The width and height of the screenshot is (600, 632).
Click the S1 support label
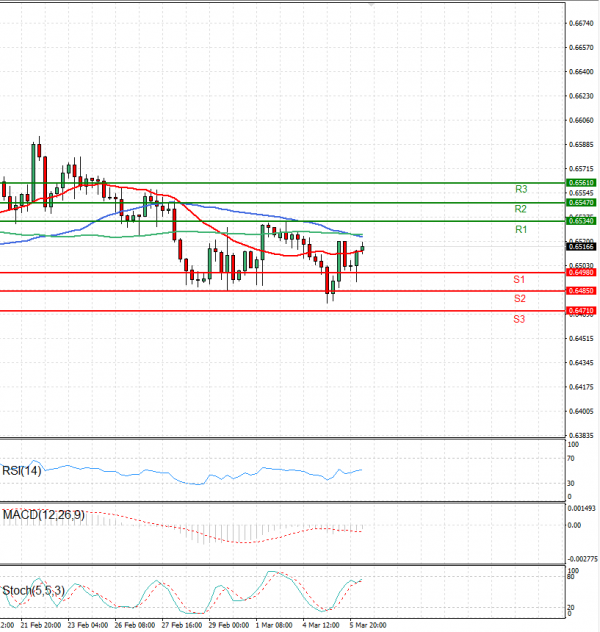point(520,279)
